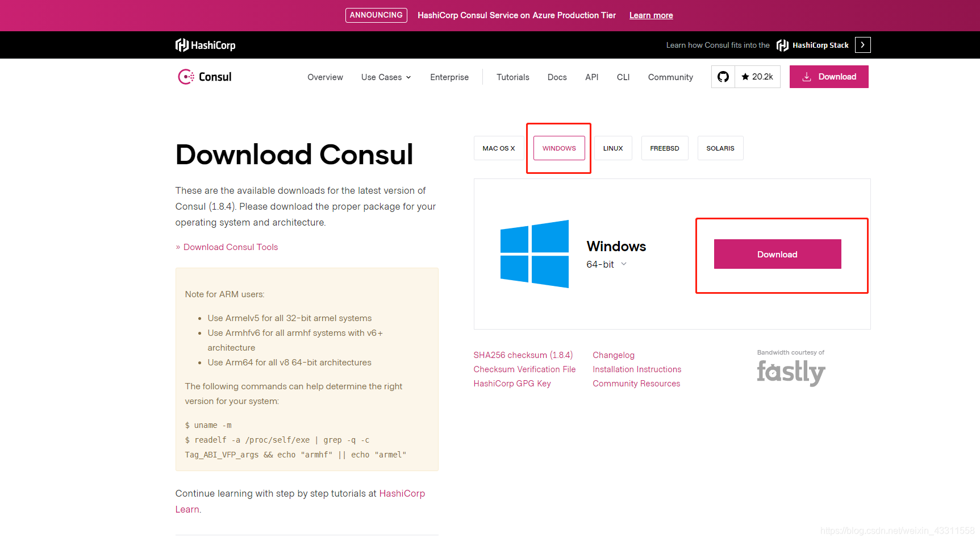Open the Fastly logo link

pos(791,373)
